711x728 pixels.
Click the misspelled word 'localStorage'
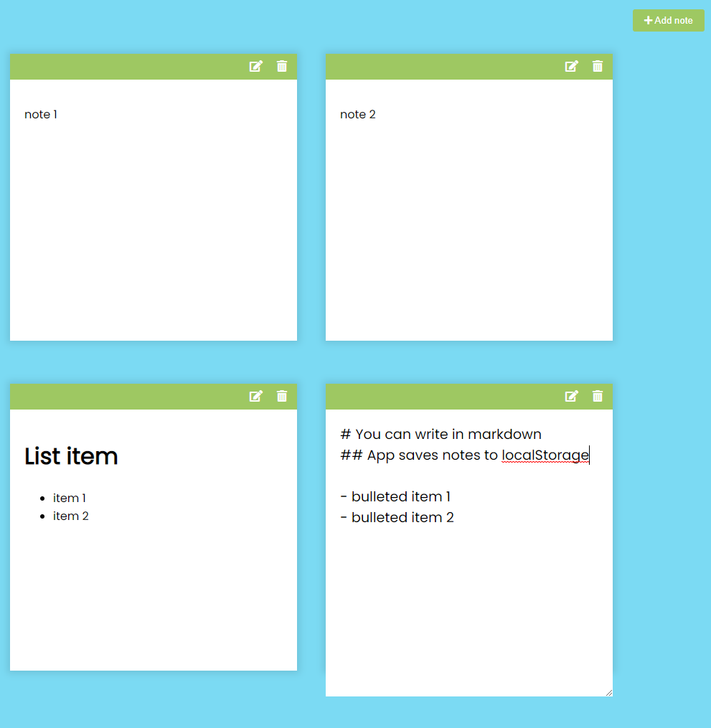[545, 455]
